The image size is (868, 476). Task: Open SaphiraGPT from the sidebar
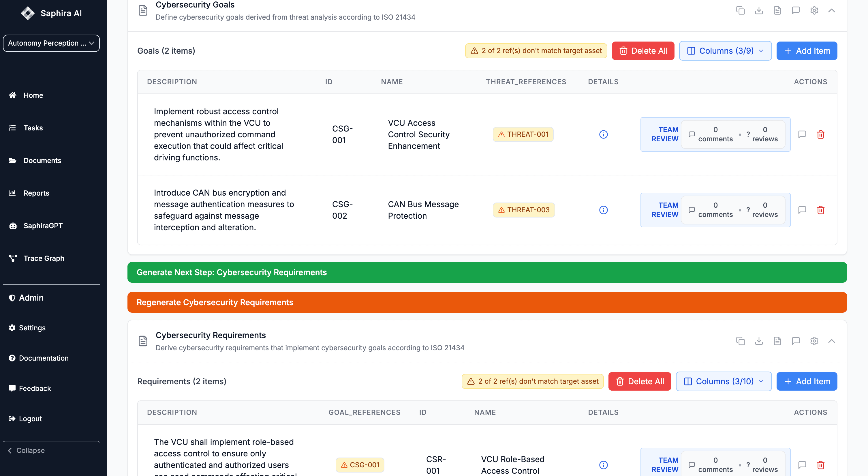43,226
